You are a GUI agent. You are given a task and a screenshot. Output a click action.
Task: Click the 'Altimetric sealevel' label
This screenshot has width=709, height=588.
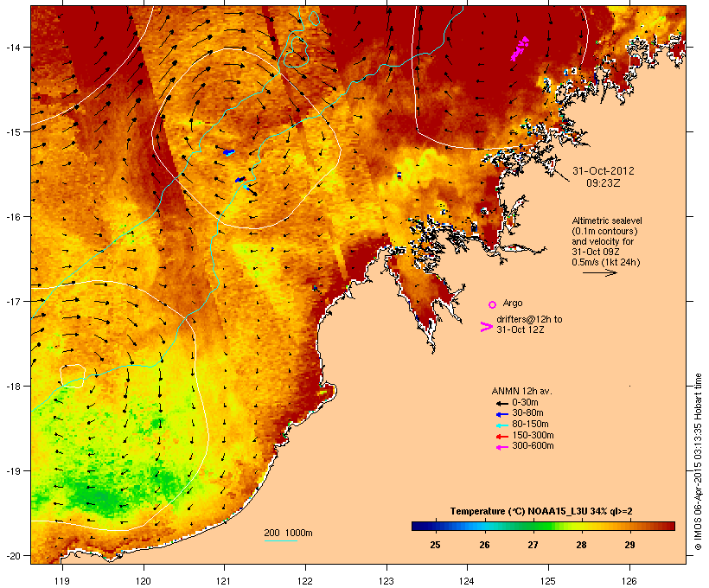pyautogui.click(x=607, y=220)
